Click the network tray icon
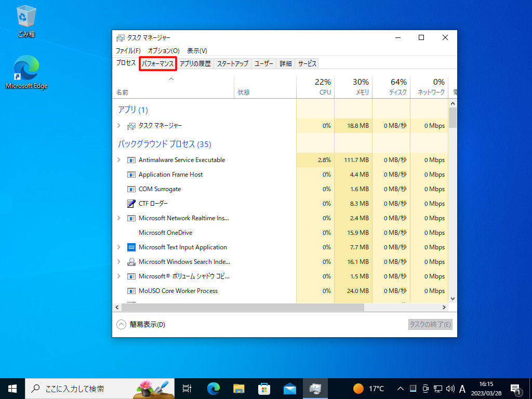This screenshot has width=532, height=399. pyautogui.click(x=437, y=389)
